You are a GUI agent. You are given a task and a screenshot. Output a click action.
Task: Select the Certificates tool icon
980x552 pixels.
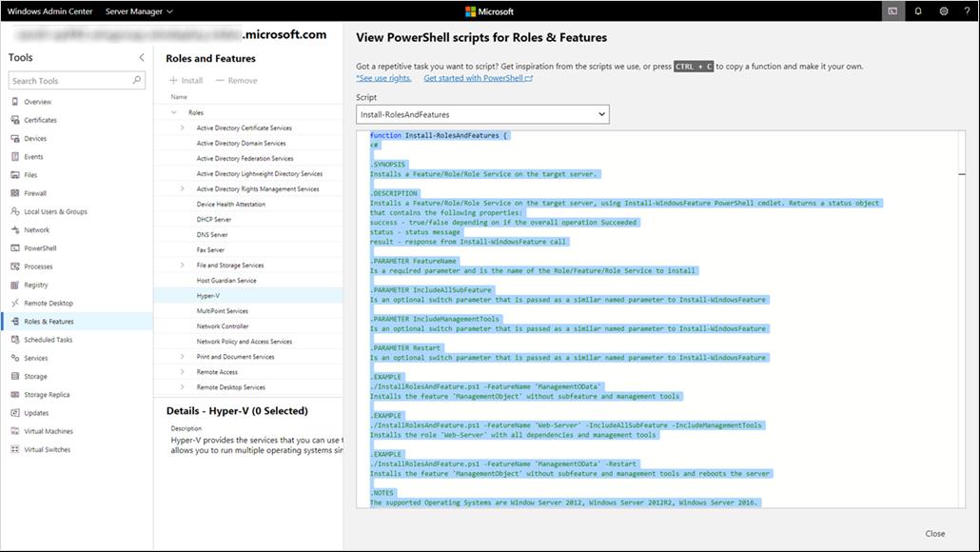point(15,120)
